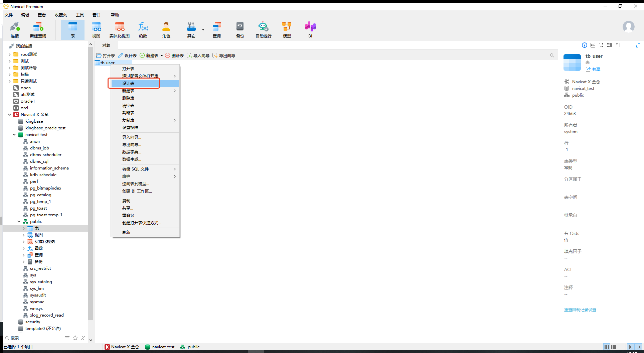Collapse the Navicat X 金仓 connection
Screen dimensions: 644x353
9,115
